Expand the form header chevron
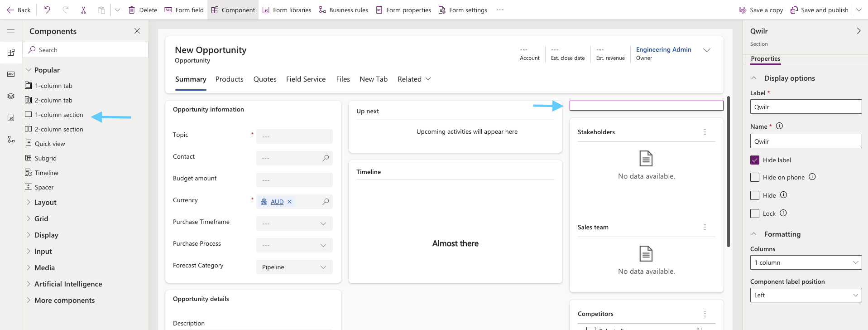Image resolution: width=868 pixels, height=330 pixels. 707,50
